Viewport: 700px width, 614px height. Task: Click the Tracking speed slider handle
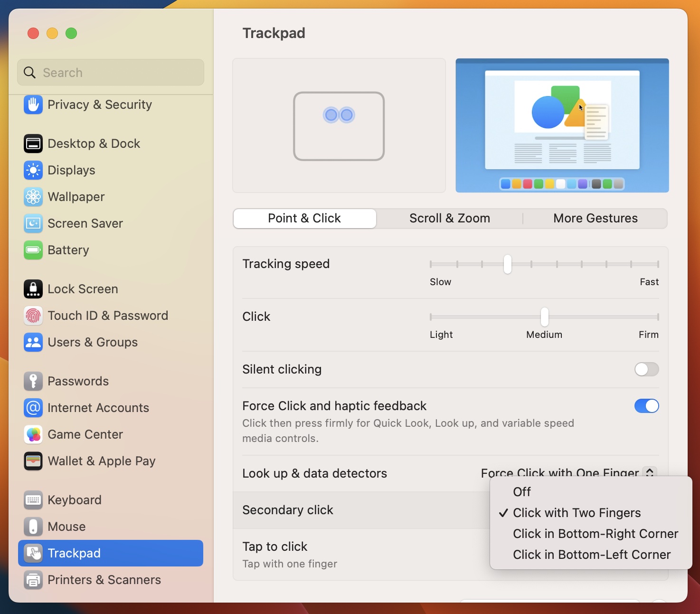point(508,264)
